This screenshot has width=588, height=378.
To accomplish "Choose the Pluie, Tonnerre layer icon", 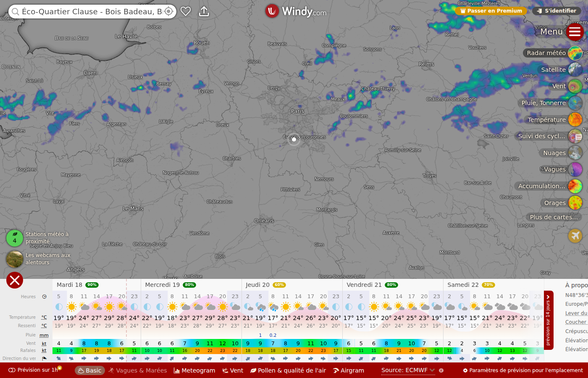I will pos(575,103).
